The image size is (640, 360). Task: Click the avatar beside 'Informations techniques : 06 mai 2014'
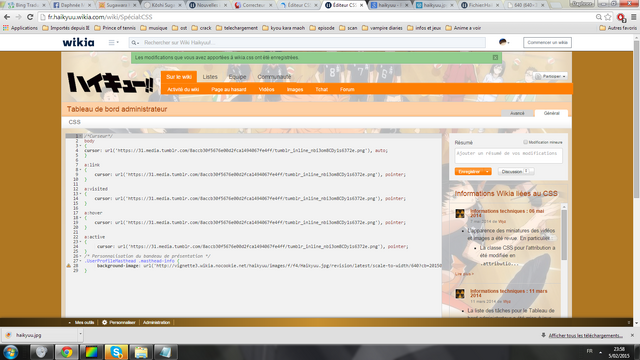point(460,213)
